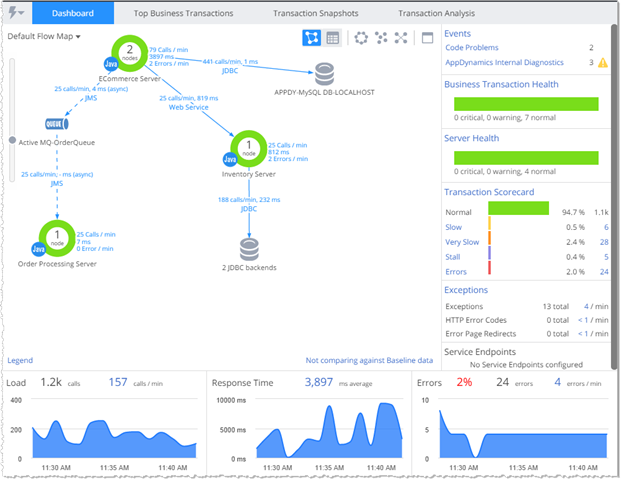The image size is (624, 485).
Task: Click the Very Slow count 28
Action: pos(604,242)
